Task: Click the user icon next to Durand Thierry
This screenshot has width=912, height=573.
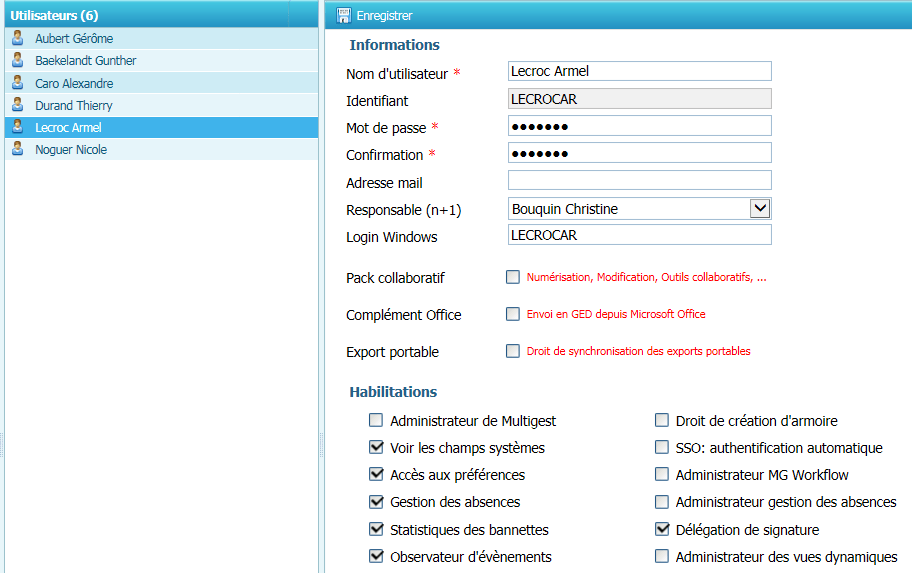Action: tap(17, 105)
